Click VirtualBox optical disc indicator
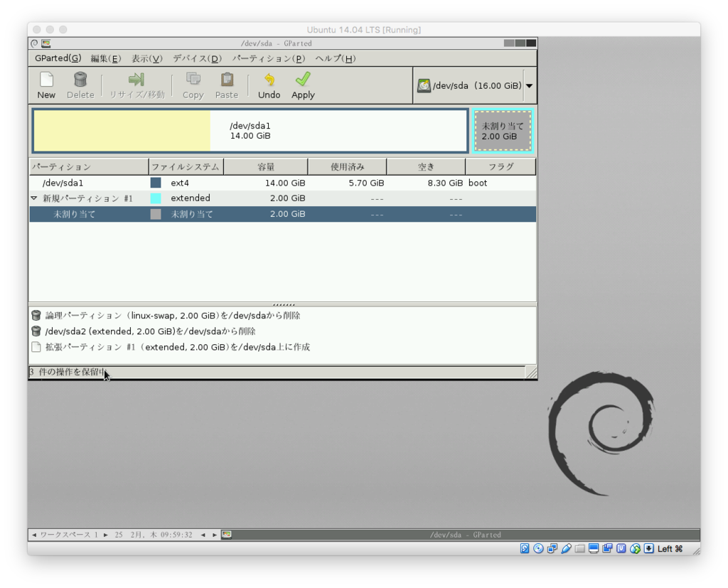 (539, 548)
